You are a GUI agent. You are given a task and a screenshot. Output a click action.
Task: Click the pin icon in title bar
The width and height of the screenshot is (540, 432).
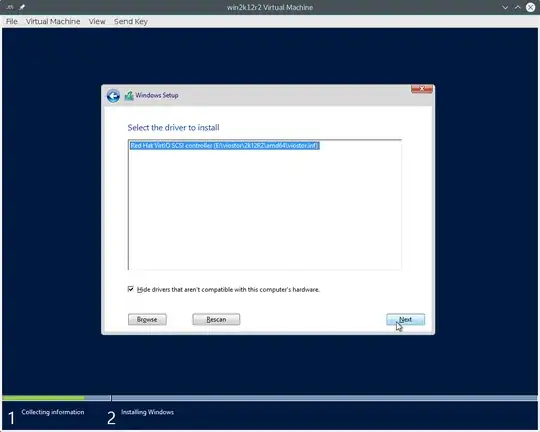(x=22, y=7)
